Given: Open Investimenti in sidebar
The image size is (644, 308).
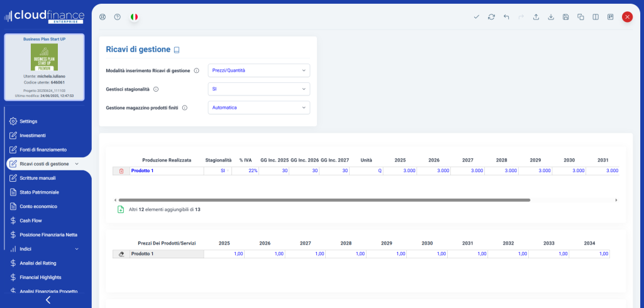Looking at the screenshot, I should tap(33, 136).
